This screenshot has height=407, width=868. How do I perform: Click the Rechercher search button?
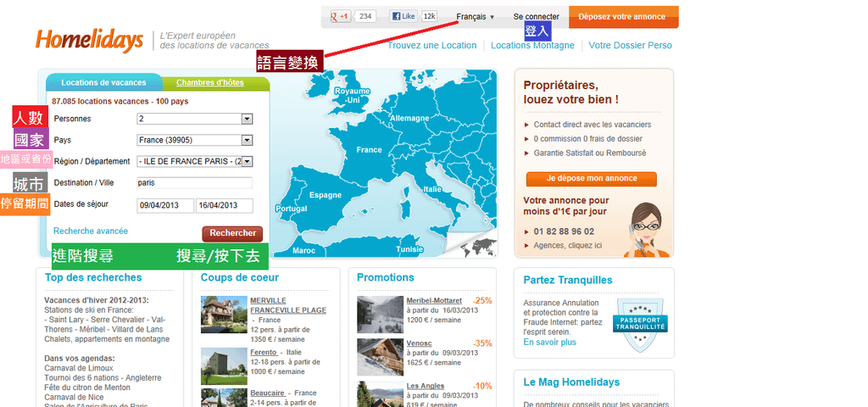click(x=232, y=234)
